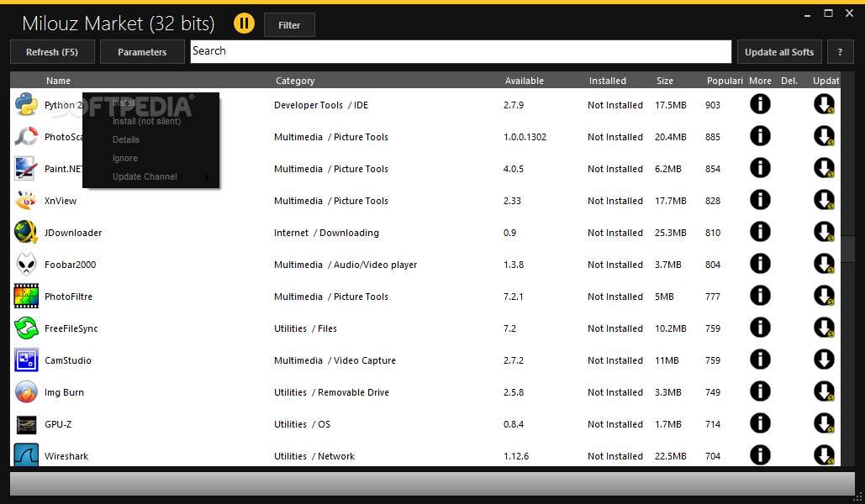Download Python via its update arrow icon
The height and width of the screenshot is (504, 865).
tap(824, 104)
